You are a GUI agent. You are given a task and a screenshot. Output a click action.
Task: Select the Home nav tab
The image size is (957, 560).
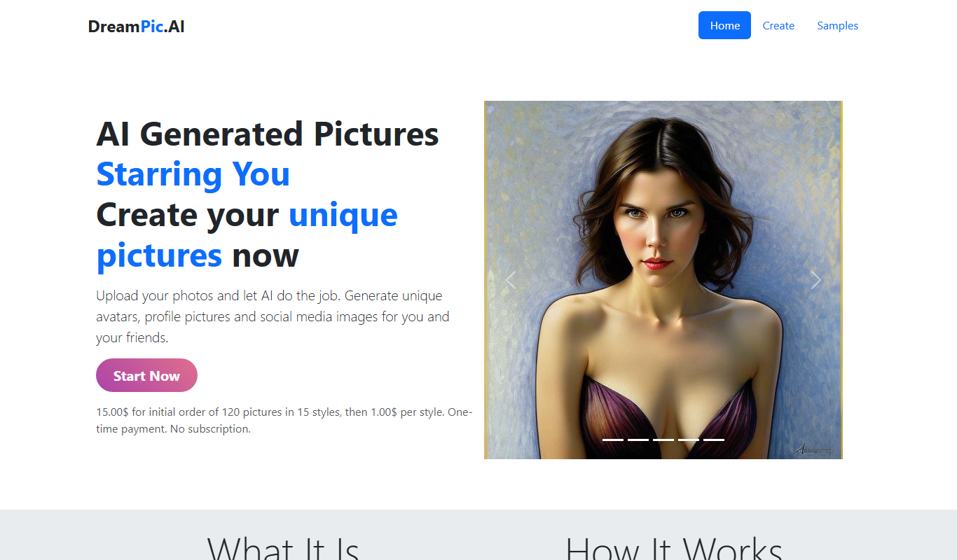tap(724, 25)
